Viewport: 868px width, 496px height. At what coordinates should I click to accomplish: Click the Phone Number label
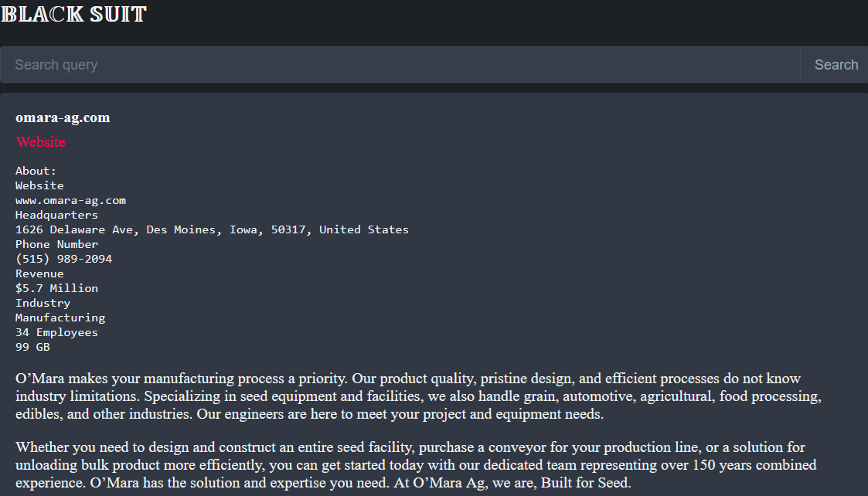coord(56,244)
